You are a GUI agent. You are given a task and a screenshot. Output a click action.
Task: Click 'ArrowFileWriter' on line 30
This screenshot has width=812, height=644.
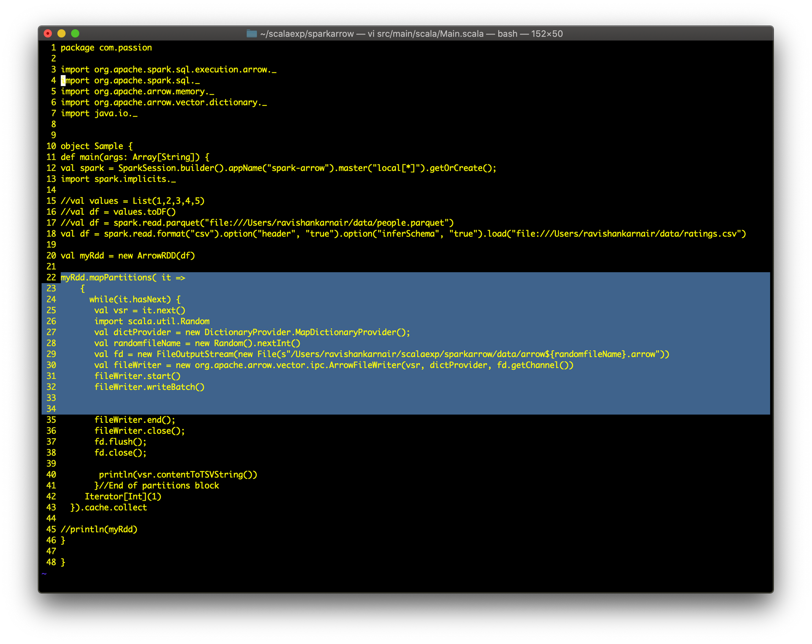coord(365,365)
